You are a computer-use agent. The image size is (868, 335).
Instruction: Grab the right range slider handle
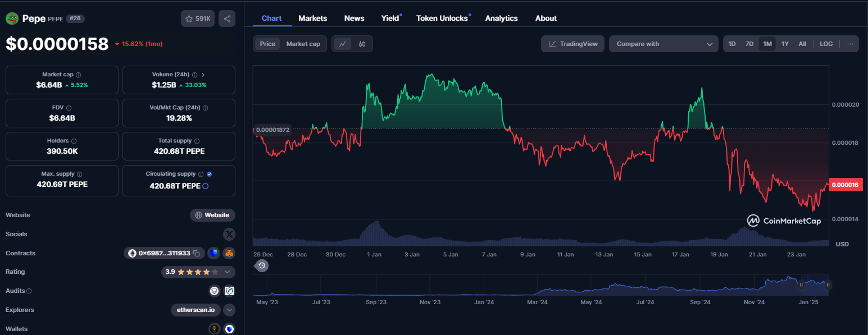pos(828,285)
